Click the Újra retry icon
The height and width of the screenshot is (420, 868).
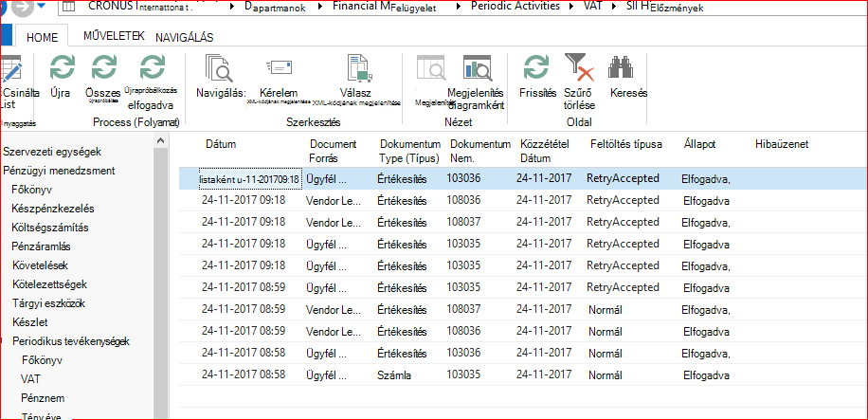point(62,68)
